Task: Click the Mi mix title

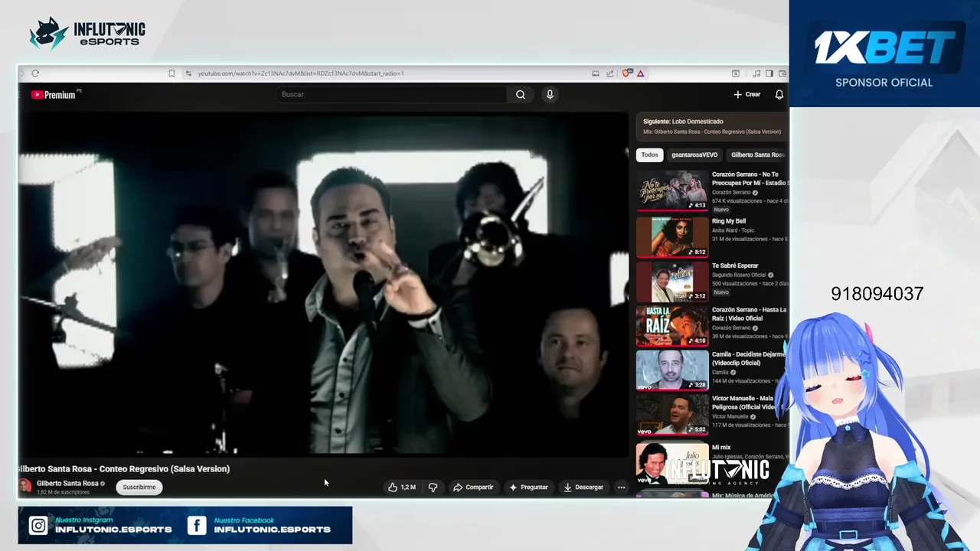Action: click(x=721, y=447)
